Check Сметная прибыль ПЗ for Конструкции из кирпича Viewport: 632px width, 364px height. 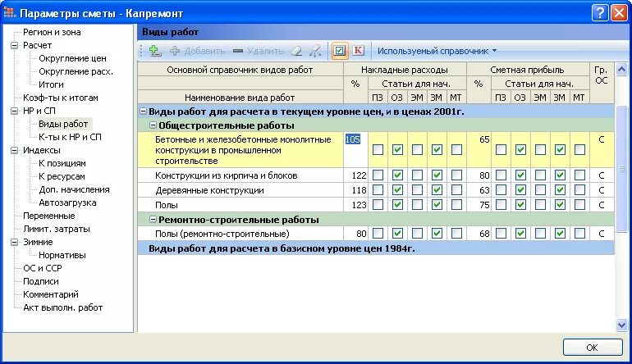point(501,175)
